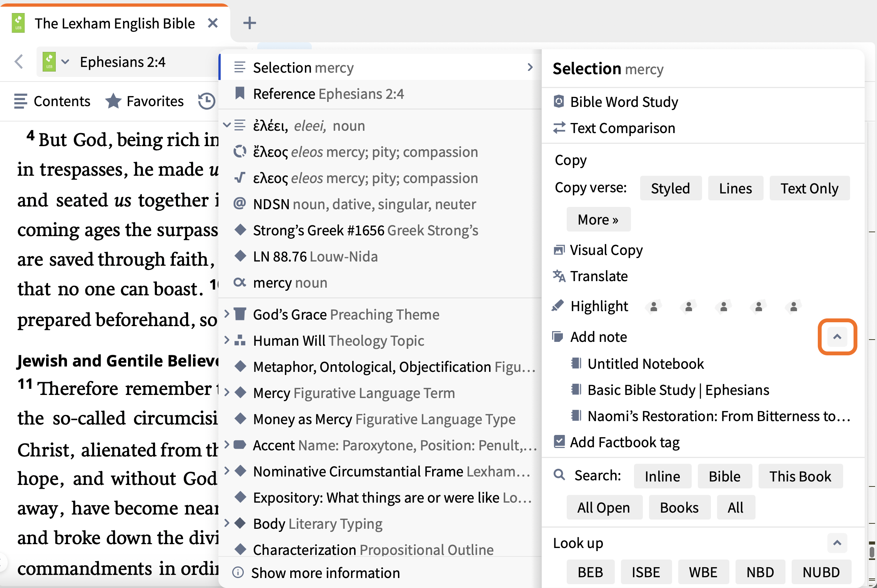877x588 pixels.
Task: Open the Favorites star menu
Action: pos(145,101)
